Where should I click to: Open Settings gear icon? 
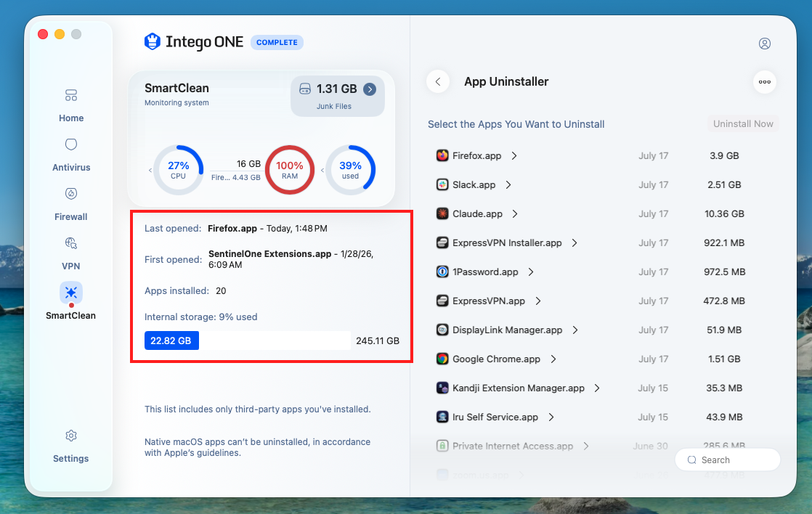(x=71, y=436)
